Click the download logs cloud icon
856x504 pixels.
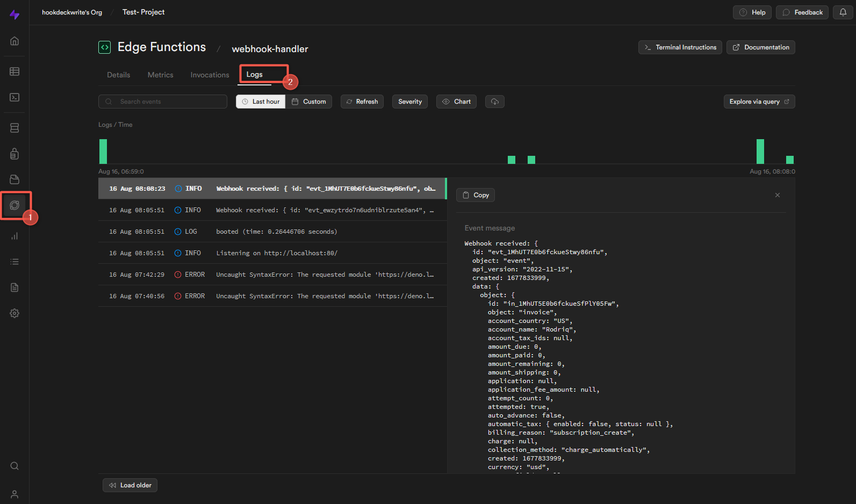[494, 102]
